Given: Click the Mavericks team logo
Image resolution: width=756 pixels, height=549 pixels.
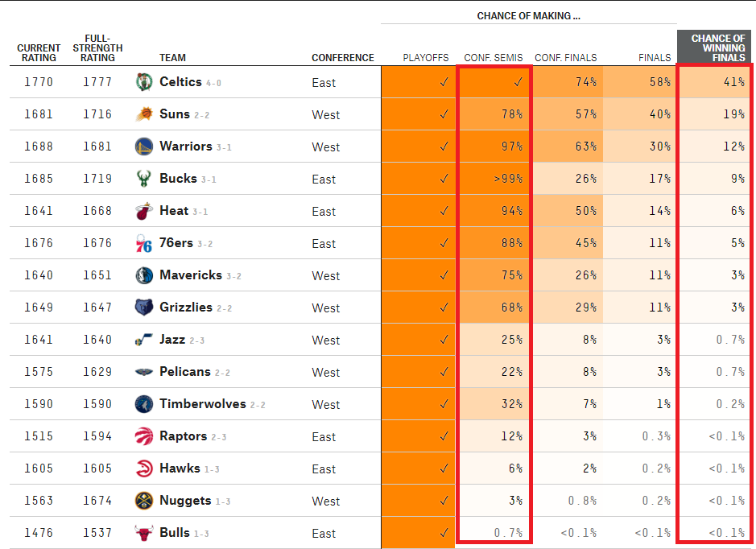Looking at the screenshot, I should coord(143,275).
